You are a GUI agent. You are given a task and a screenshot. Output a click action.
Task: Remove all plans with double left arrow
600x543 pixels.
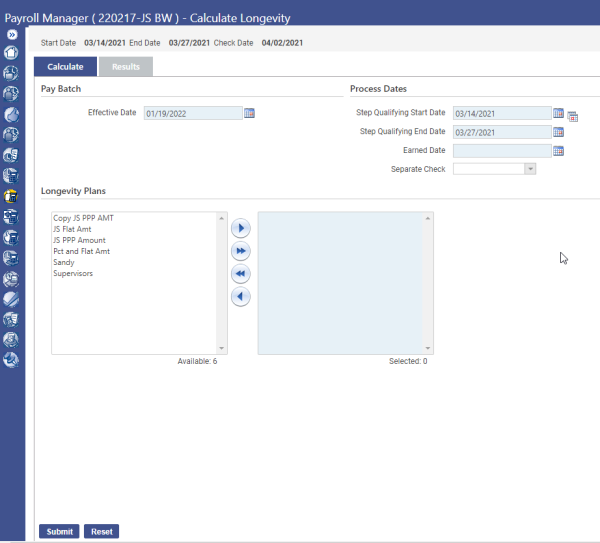[240, 274]
